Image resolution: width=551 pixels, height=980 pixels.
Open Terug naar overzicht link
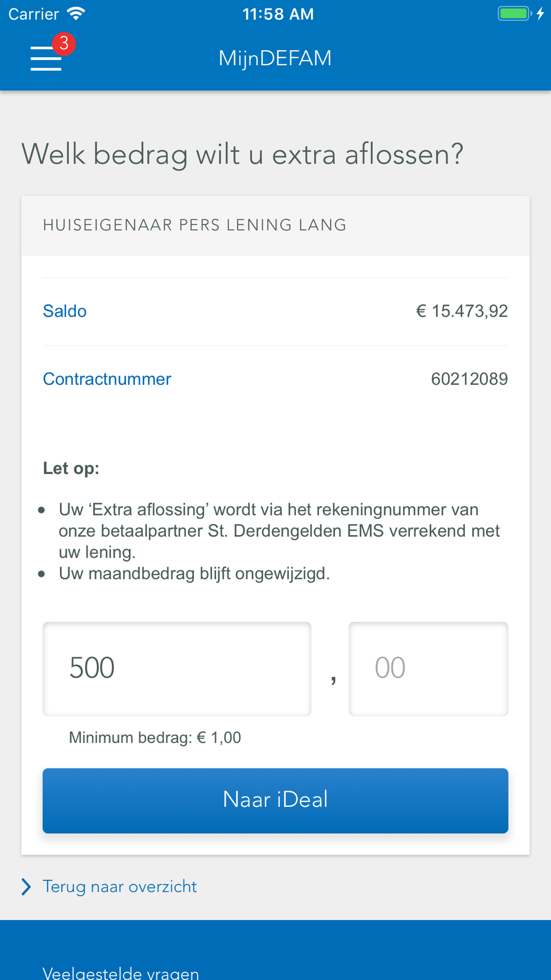tap(120, 887)
